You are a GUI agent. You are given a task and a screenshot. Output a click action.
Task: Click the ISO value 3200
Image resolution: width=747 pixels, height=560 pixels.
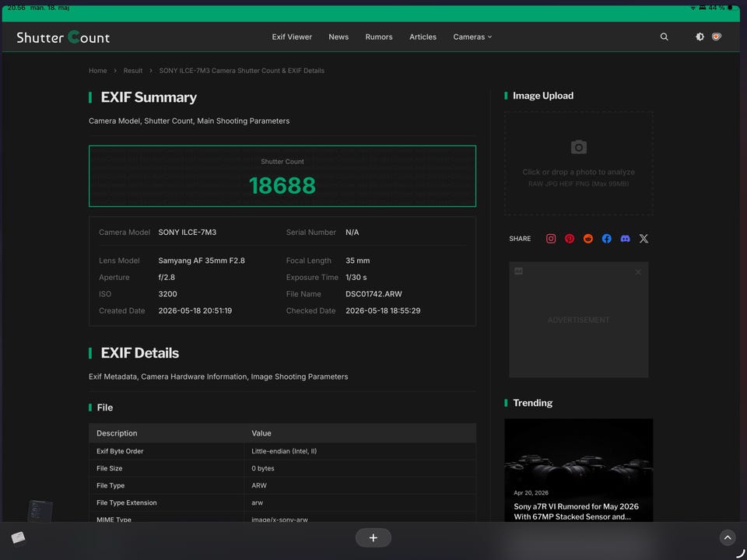pos(168,294)
